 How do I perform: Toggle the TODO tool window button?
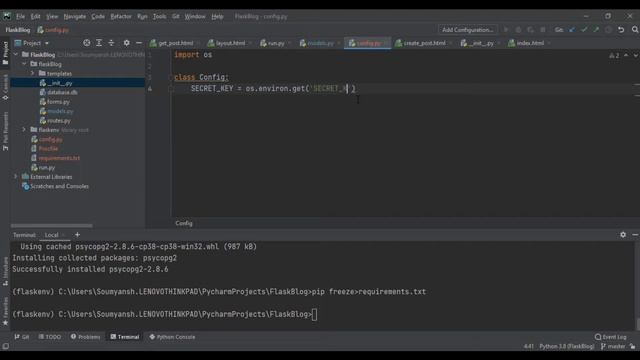[x=50, y=337]
